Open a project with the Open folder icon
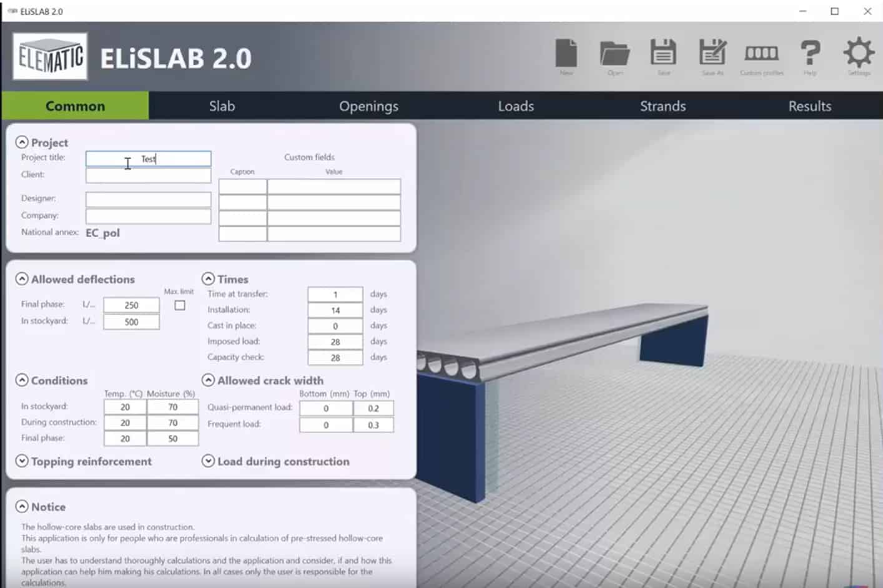883x588 pixels. point(614,54)
